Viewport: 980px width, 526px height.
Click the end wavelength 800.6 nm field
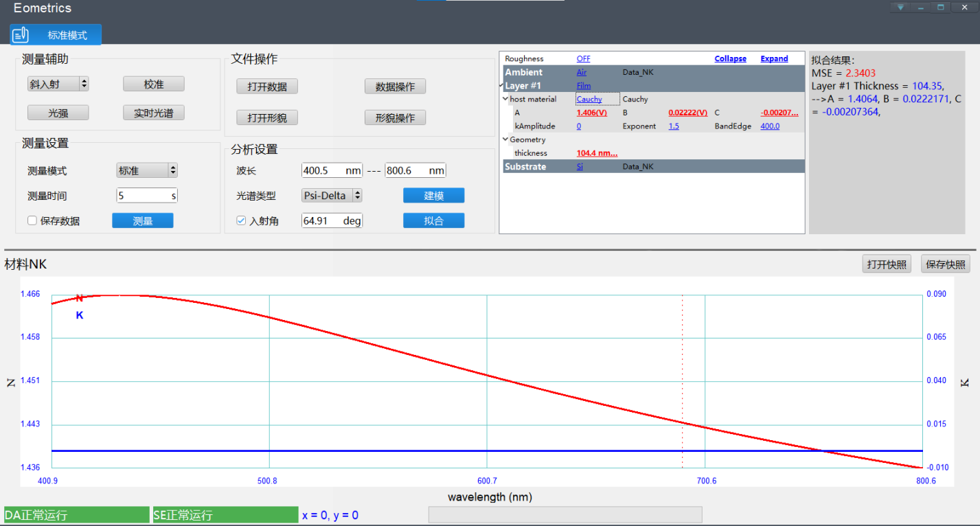pyautogui.click(x=415, y=170)
